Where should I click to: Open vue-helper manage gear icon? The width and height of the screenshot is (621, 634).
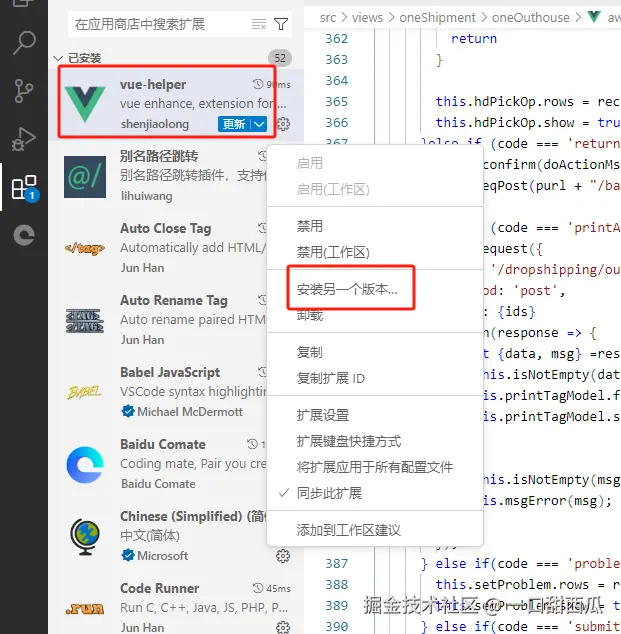[x=283, y=124]
